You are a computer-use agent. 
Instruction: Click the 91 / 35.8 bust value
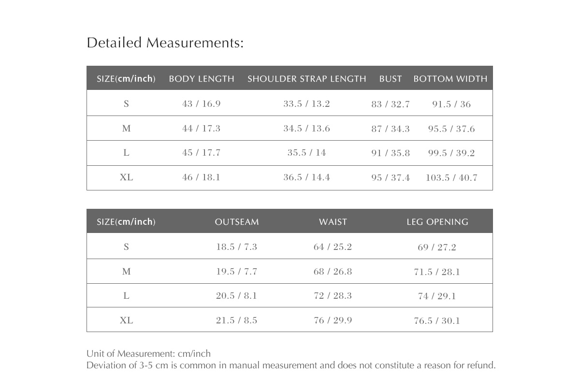pos(391,153)
